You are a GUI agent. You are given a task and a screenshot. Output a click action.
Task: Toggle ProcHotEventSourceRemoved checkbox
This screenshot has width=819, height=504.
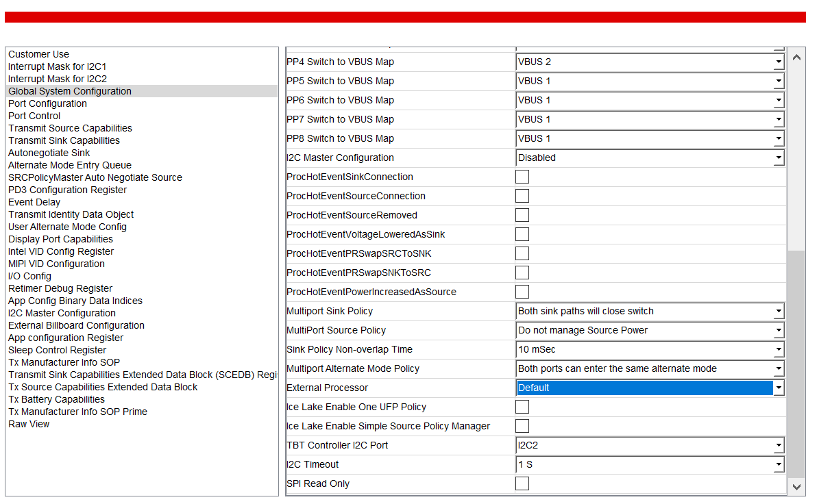(522, 215)
